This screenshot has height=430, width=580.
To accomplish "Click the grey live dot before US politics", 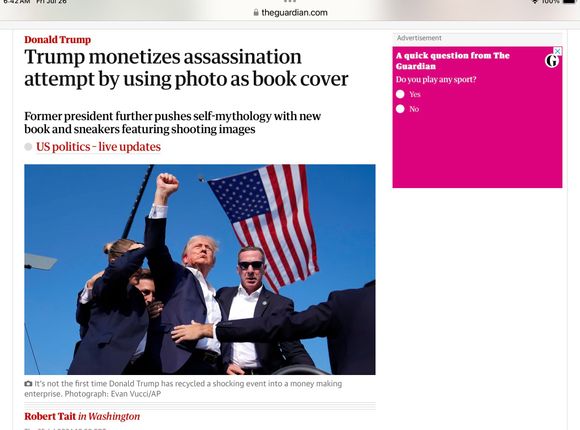I will pyautogui.click(x=28, y=147).
